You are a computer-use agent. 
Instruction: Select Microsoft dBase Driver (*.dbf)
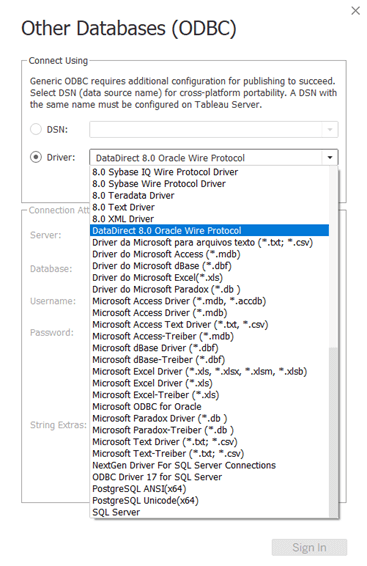[209, 348]
